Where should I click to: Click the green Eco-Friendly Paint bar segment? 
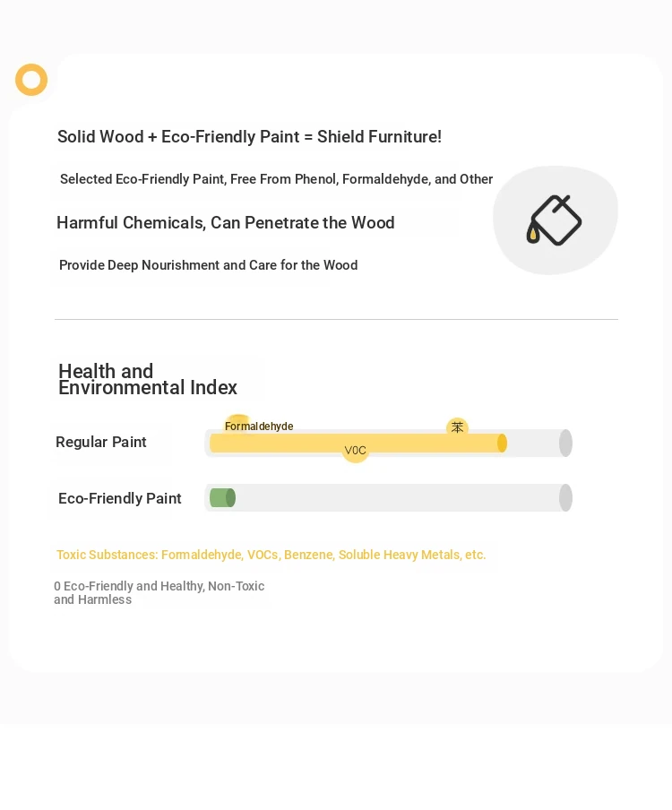point(222,498)
